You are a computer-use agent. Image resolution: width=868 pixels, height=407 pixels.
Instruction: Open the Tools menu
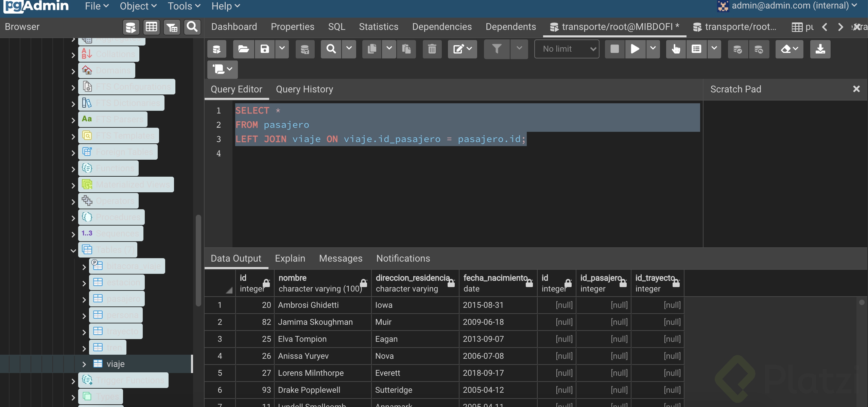pyautogui.click(x=184, y=6)
